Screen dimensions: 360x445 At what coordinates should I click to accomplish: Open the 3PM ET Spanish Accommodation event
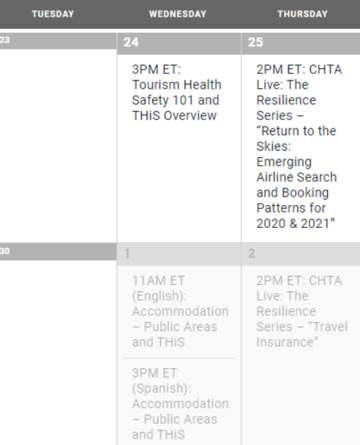pyautogui.click(x=180, y=404)
